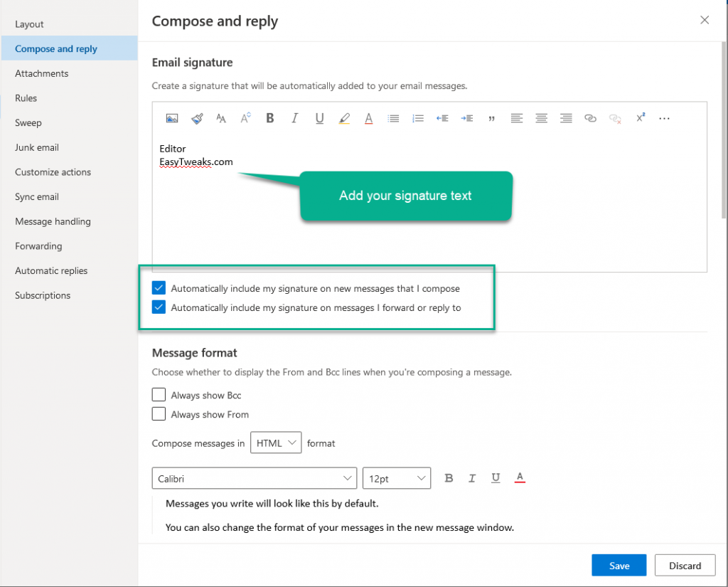Remove hyperlink from signature
The height and width of the screenshot is (587, 728).
click(615, 119)
